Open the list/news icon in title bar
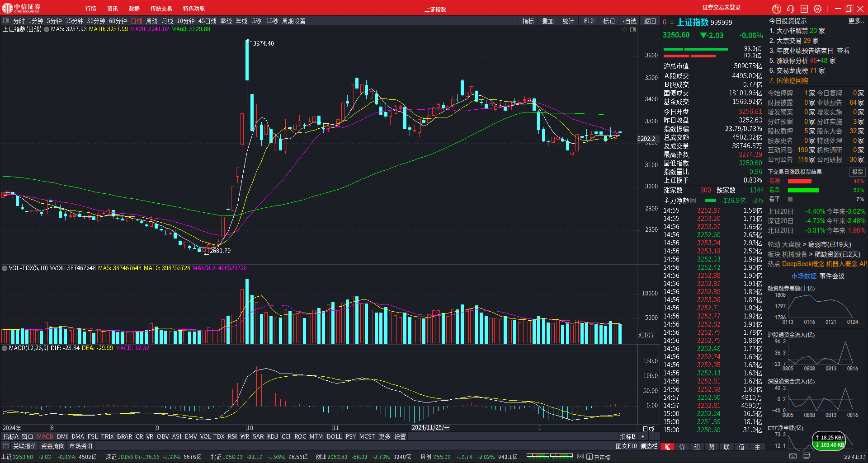This screenshot has height=463, width=868. 804,9
